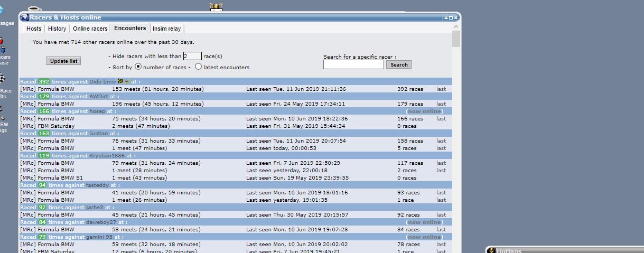Open the trophy desktop icon
This screenshot has height=253, width=644.
pyautogui.click(x=217, y=7)
